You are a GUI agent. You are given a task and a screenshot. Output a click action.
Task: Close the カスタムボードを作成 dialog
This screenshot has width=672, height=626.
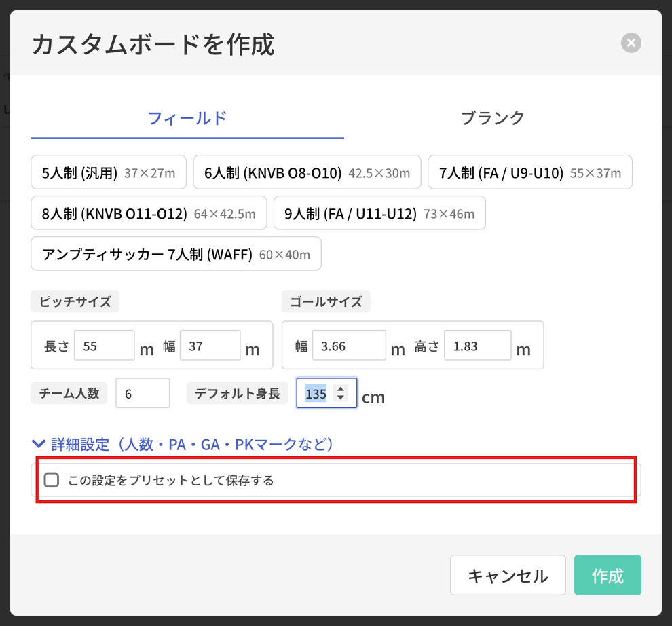[x=631, y=43]
